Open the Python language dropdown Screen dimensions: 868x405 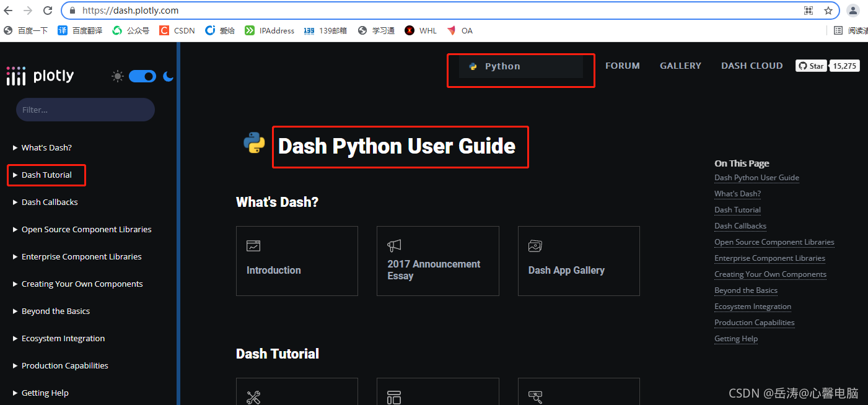pyautogui.click(x=521, y=66)
